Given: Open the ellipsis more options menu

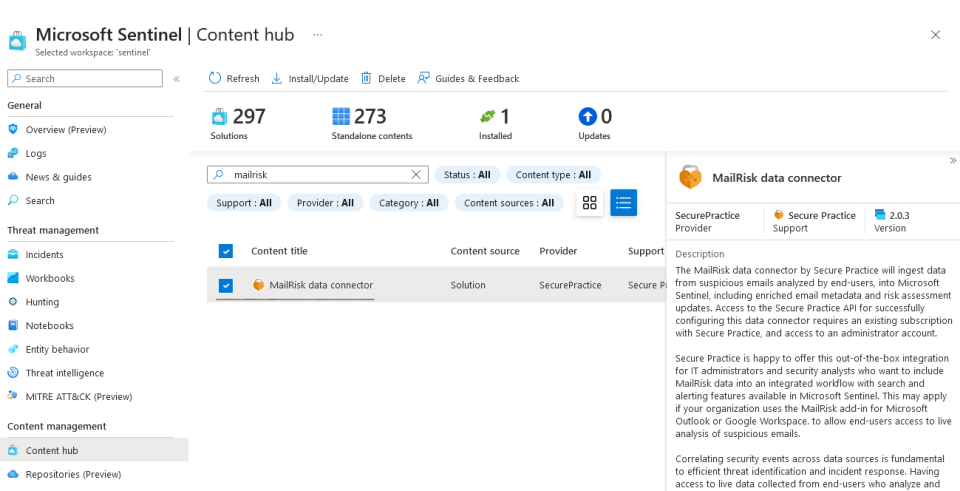Looking at the screenshot, I should point(318,35).
